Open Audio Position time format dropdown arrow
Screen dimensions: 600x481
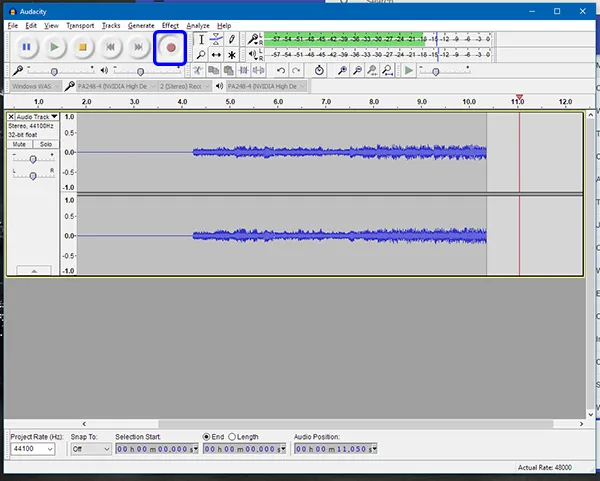coord(375,448)
